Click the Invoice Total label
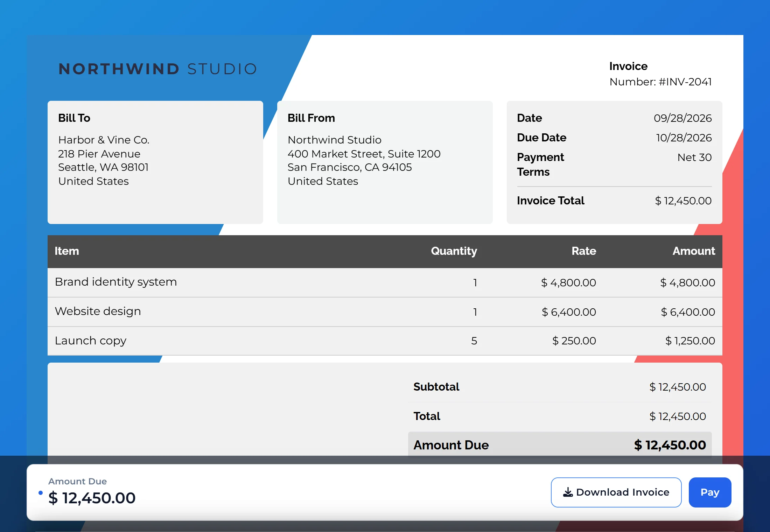 pyautogui.click(x=551, y=201)
